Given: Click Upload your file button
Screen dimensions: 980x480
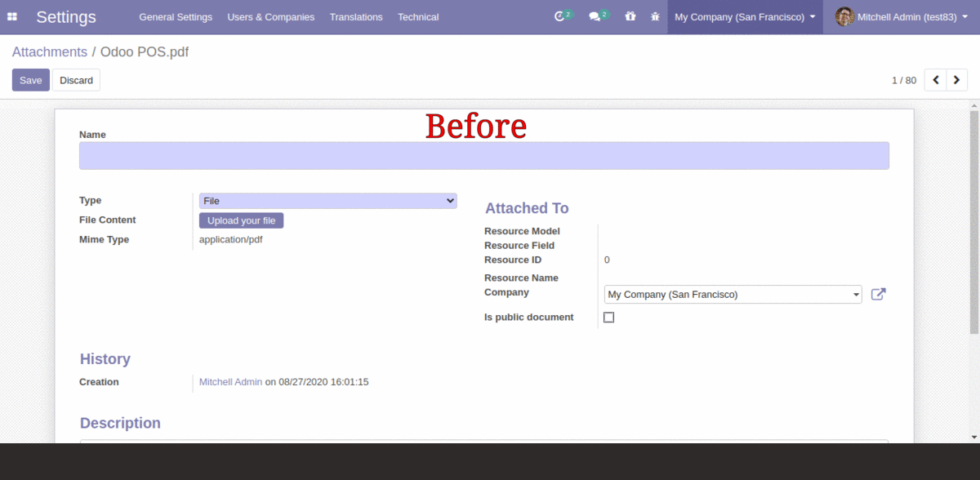Looking at the screenshot, I should (241, 220).
